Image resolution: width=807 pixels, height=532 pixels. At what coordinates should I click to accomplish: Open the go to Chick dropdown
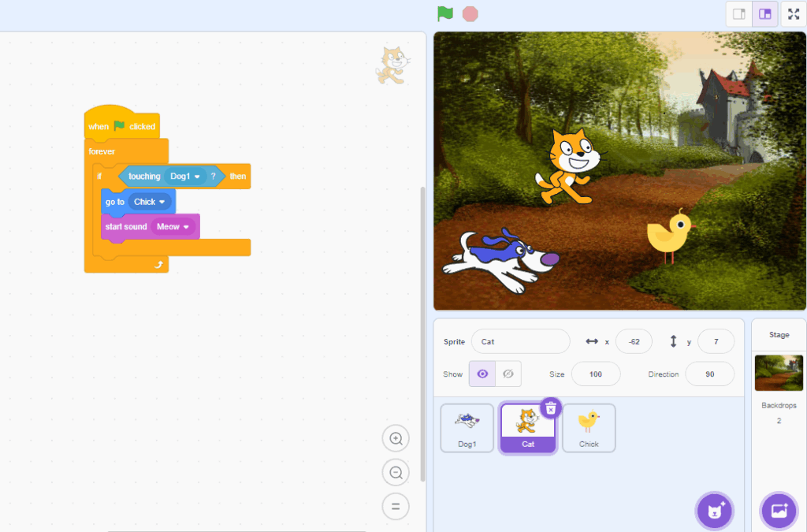click(x=149, y=202)
